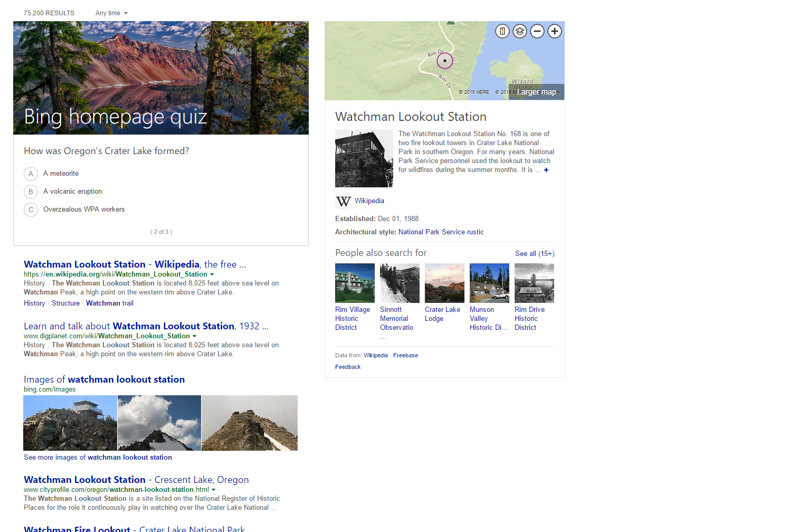Open Data from Wikipedia source link
Screen dimensions: 798x532
pyautogui.click(x=376, y=356)
